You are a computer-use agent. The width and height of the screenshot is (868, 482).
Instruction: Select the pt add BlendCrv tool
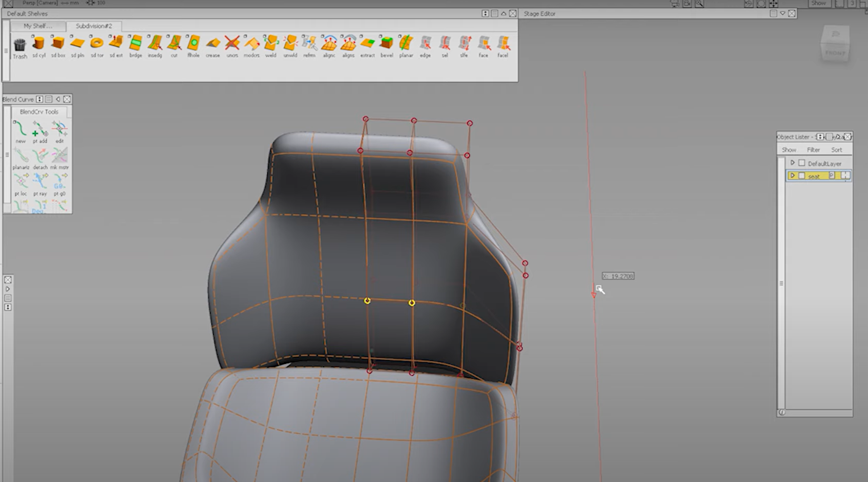pyautogui.click(x=40, y=130)
